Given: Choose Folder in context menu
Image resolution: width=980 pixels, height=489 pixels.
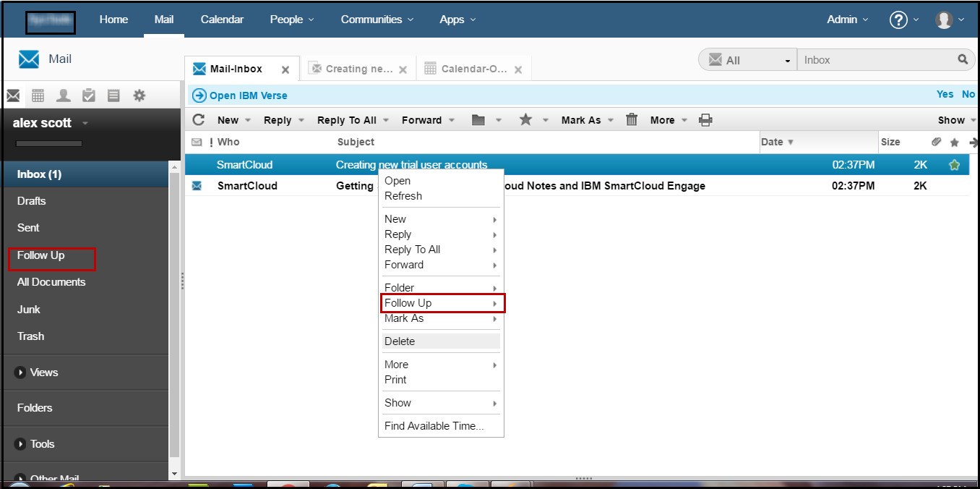Looking at the screenshot, I should [x=441, y=288].
